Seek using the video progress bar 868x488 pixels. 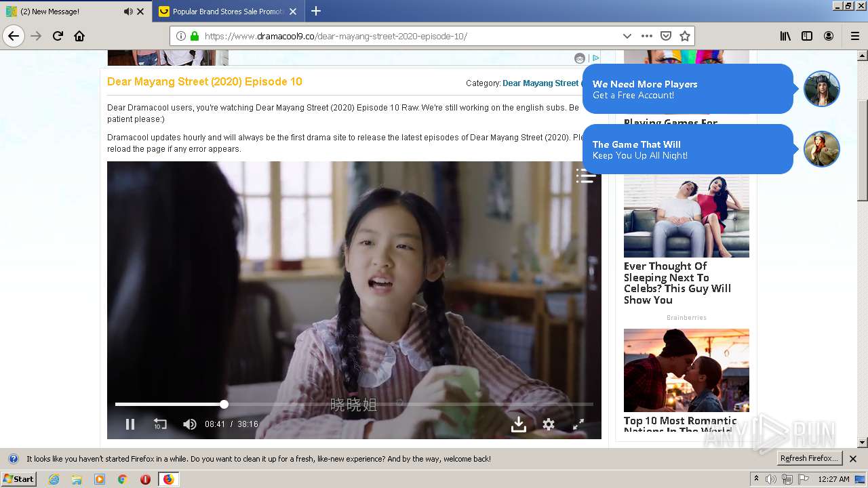point(354,404)
